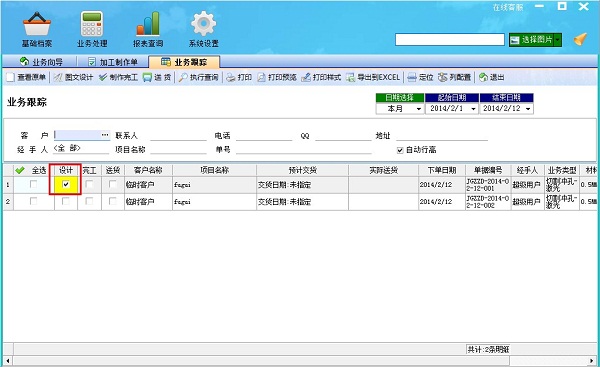
Task: Click the 退出 exit toolbar icon
Action: point(483,78)
